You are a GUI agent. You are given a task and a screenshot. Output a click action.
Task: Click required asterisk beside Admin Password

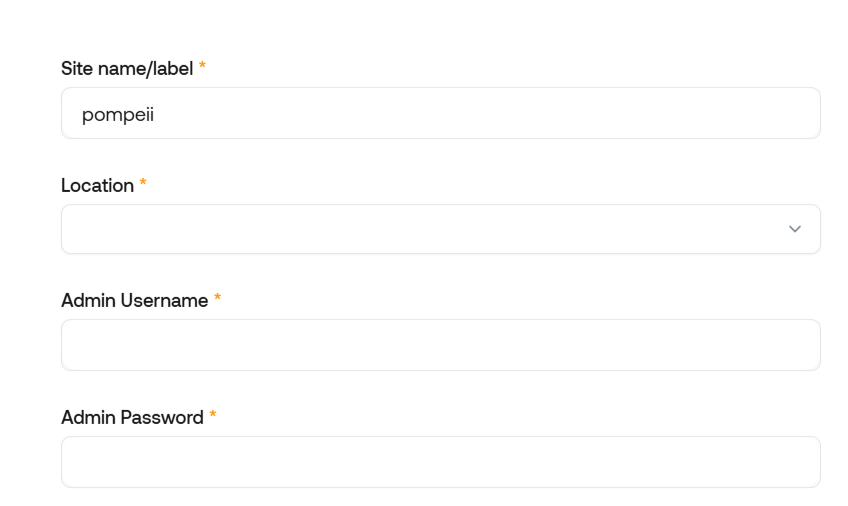point(213,416)
